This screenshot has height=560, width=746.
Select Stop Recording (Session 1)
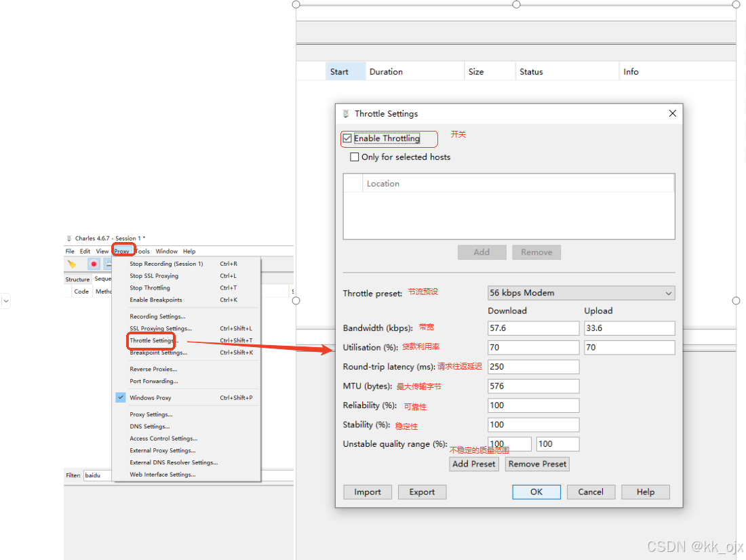tap(186, 264)
